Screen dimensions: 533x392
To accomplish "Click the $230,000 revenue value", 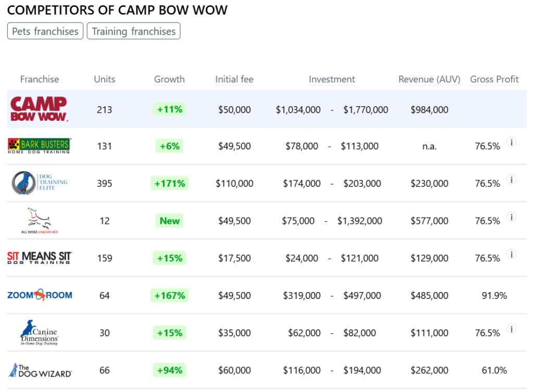I will [x=429, y=183].
